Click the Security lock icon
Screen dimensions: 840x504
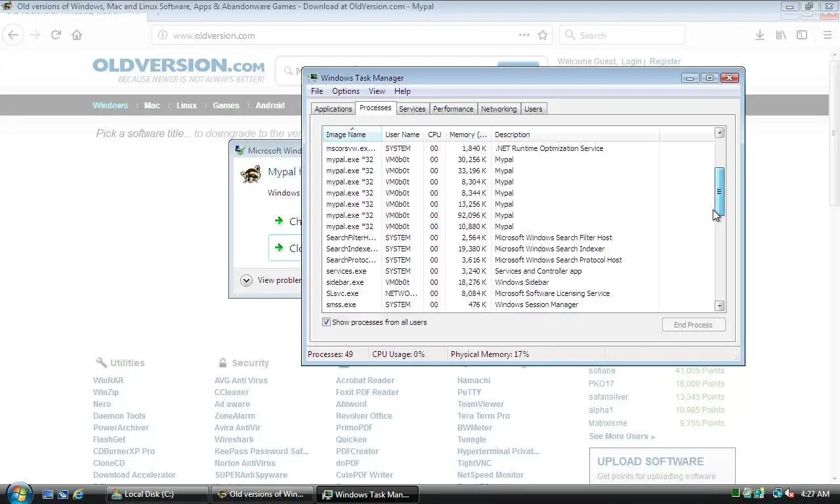pyautogui.click(x=222, y=362)
